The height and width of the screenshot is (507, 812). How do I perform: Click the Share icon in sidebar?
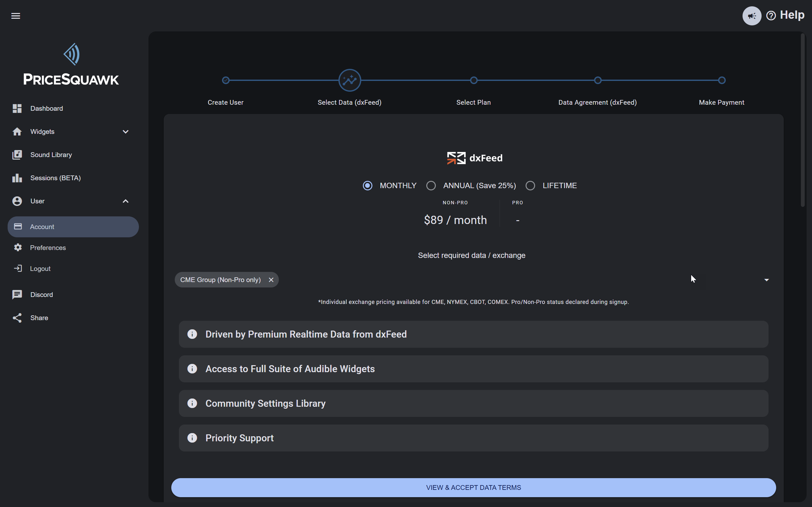(17, 318)
